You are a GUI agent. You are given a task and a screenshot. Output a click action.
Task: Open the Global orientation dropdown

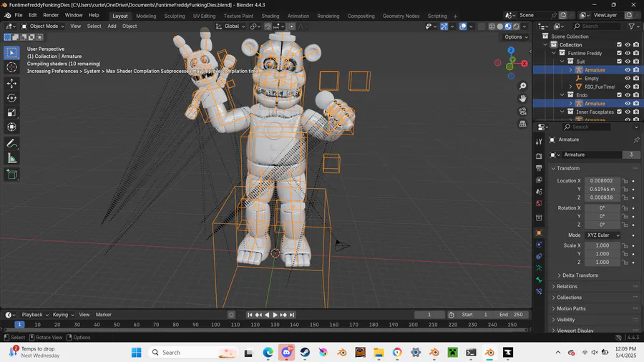coord(230,26)
